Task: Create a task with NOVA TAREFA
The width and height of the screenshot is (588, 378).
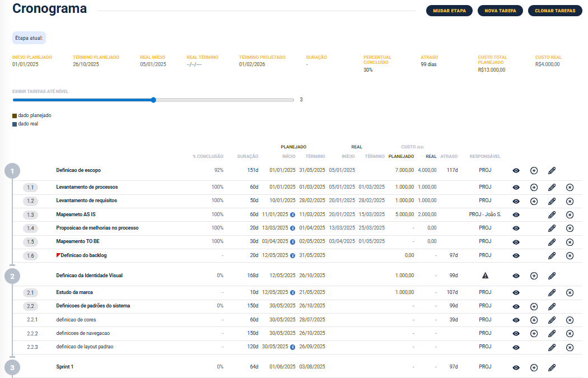Action: [500, 11]
